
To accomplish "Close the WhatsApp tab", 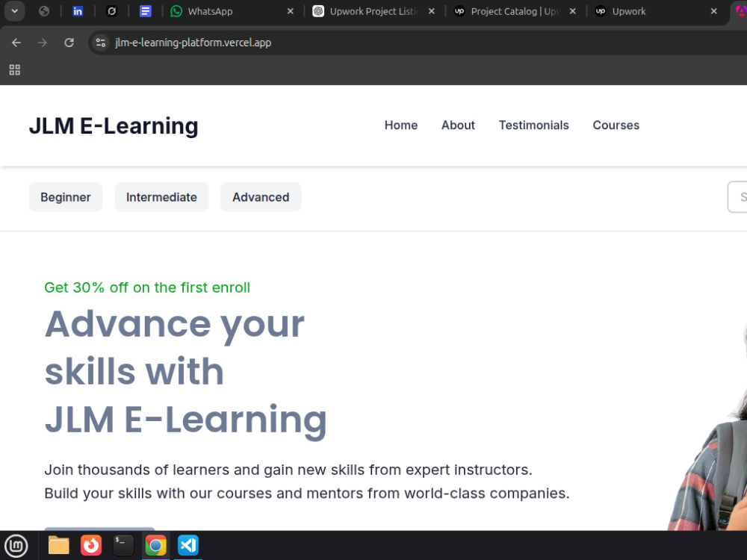I will pos(290,11).
